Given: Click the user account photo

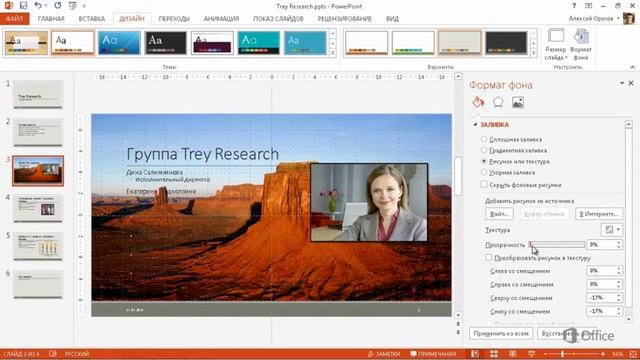Looking at the screenshot, I should [629, 18].
